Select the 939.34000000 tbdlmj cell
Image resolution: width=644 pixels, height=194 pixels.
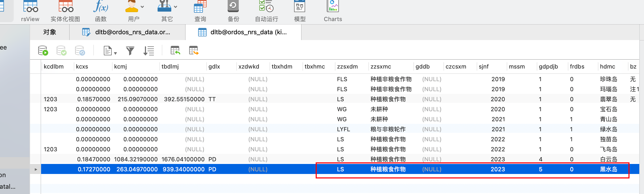pos(183,169)
